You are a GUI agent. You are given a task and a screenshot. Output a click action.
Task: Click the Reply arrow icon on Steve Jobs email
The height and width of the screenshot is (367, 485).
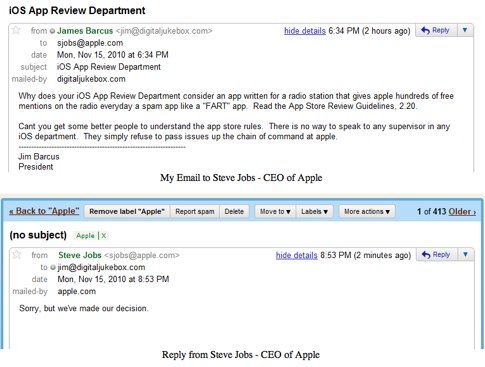tap(426, 255)
